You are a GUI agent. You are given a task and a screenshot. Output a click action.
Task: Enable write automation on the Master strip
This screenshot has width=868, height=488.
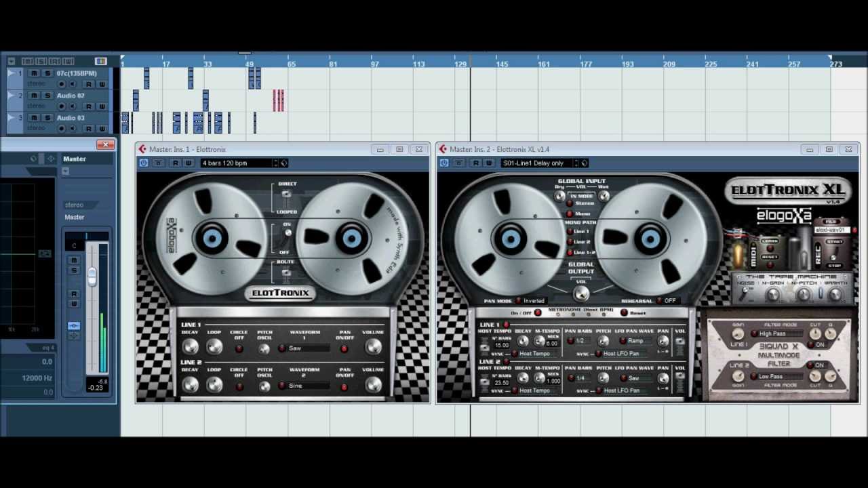(75, 304)
